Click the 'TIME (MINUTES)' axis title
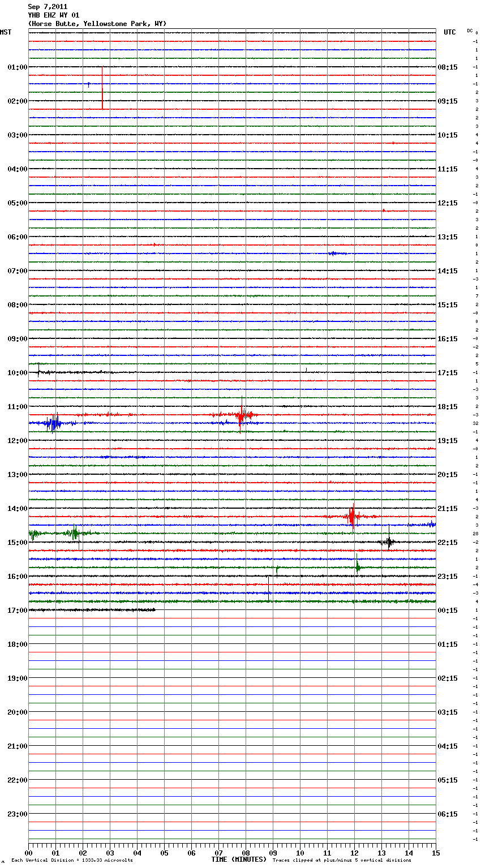Viewport: 481px width, 868px height. (239, 860)
